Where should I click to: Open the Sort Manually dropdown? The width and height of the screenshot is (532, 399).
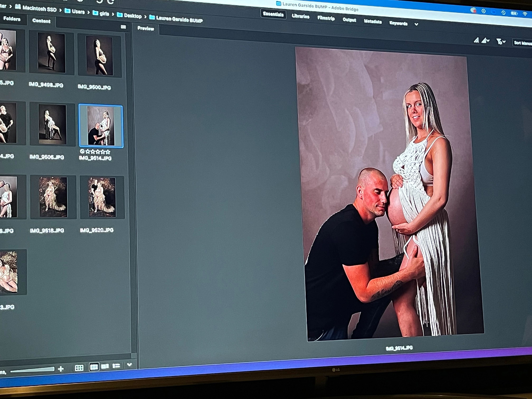point(522,43)
